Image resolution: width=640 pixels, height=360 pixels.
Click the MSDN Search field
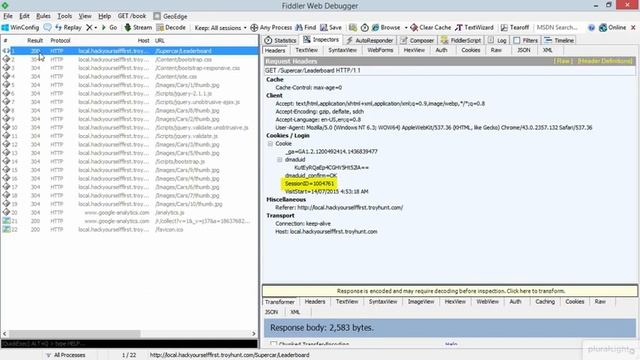pos(558,27)
